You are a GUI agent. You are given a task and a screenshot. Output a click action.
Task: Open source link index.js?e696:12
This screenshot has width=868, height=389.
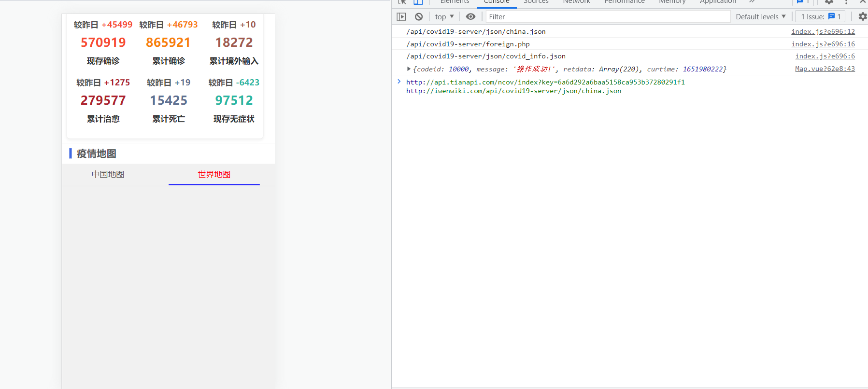coord(823,31)
